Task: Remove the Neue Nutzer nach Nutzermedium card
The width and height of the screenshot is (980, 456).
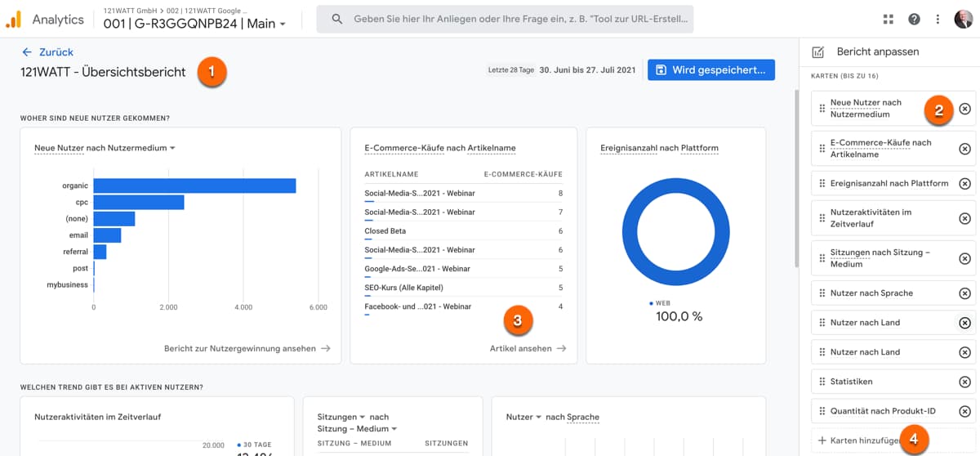Action: click(964, 109)
